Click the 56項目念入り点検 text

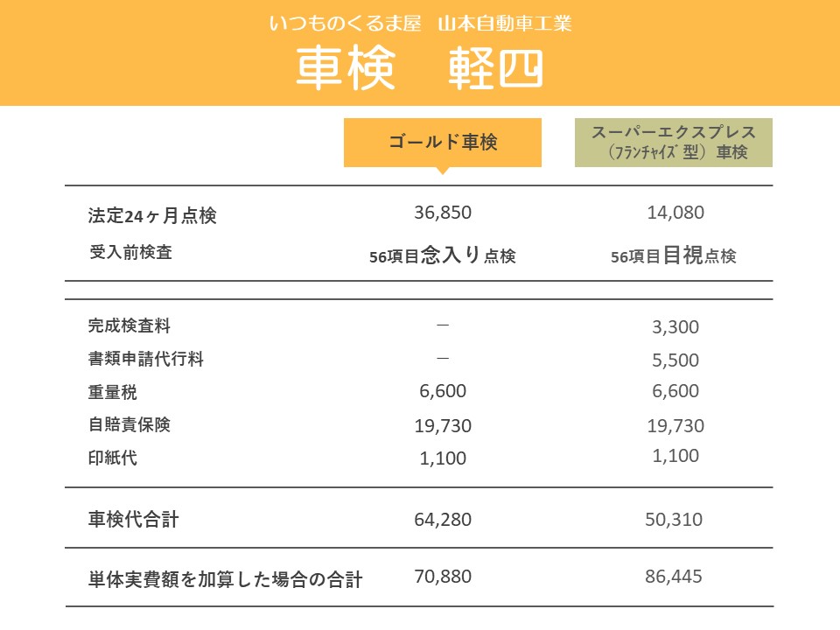[x=443, y=255]
